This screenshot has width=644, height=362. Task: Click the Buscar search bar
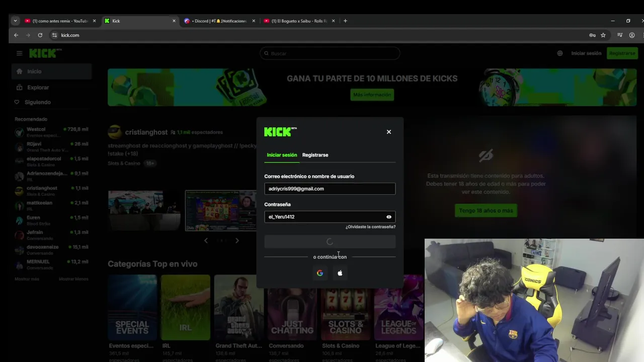(330, 53)
